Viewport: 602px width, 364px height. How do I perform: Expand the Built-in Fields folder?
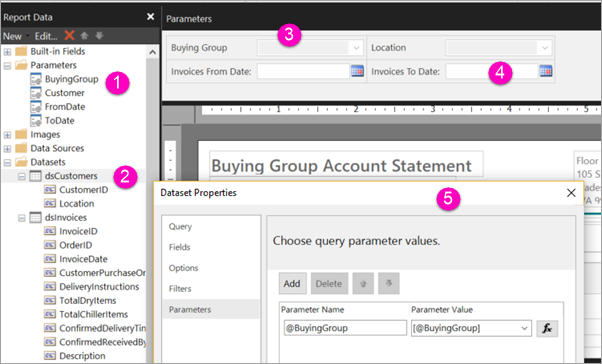point(7,51)
